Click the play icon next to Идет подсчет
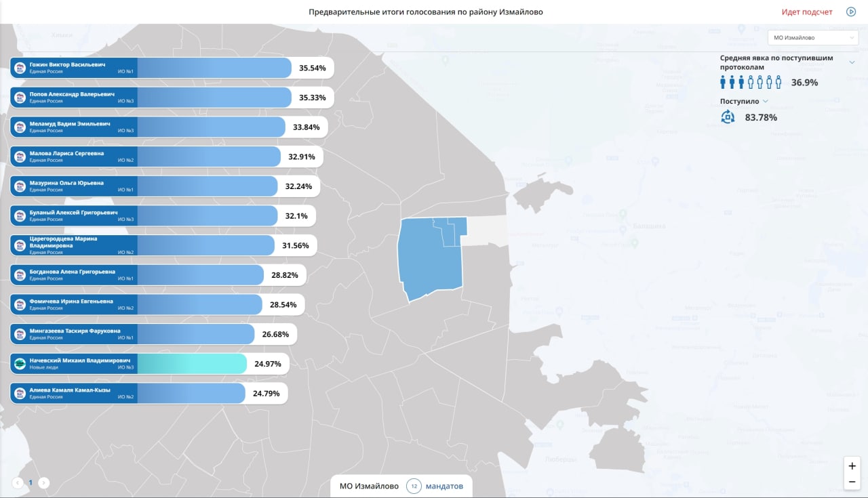868x498 pixels. (851, 12)
